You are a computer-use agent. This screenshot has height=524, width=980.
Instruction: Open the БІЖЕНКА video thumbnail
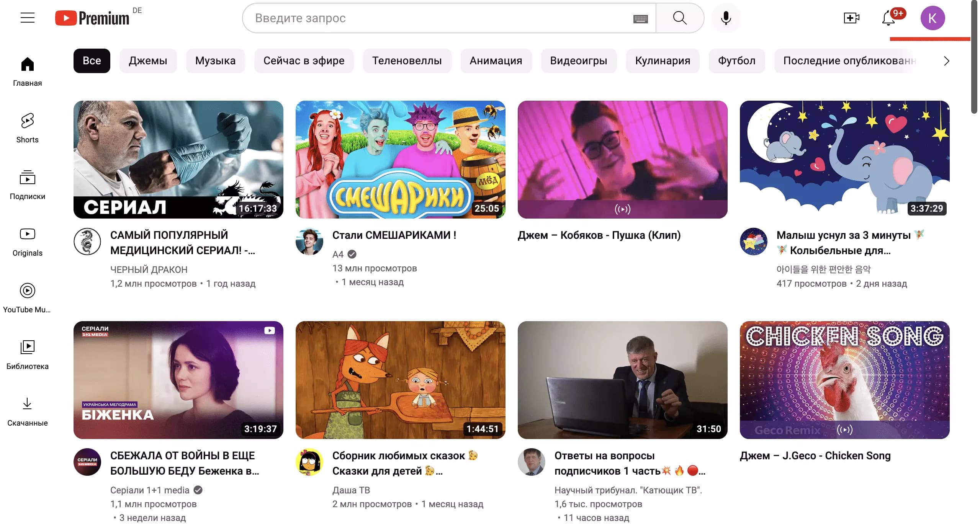click(x=178, y=380)
